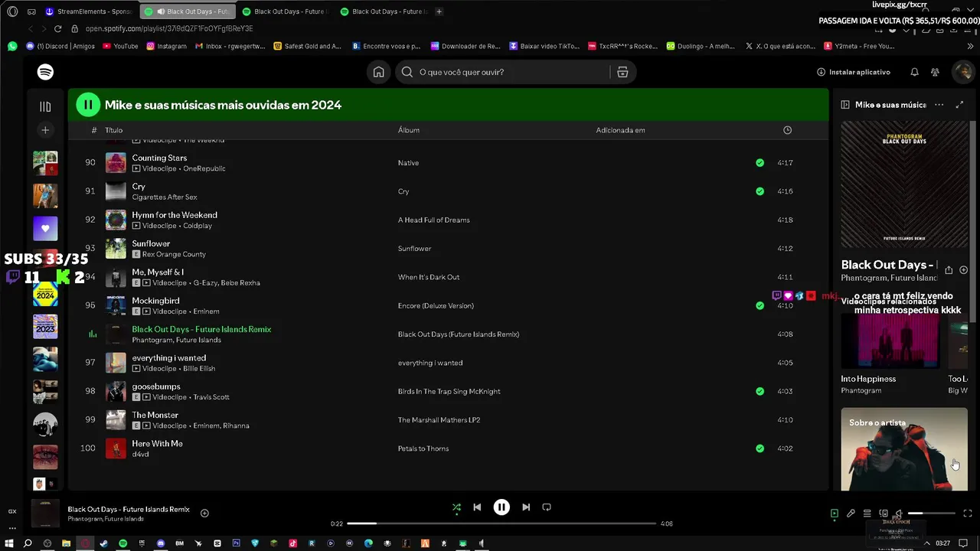Open the Discord Amigos bookmark
The image size is (980, 551).
[x=60, y=46]
